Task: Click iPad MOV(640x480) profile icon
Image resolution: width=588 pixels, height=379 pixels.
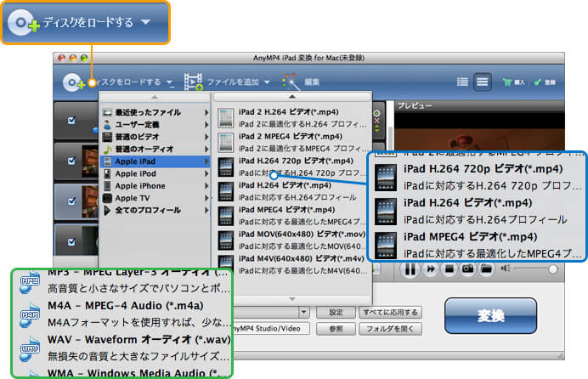Action: 226,240
